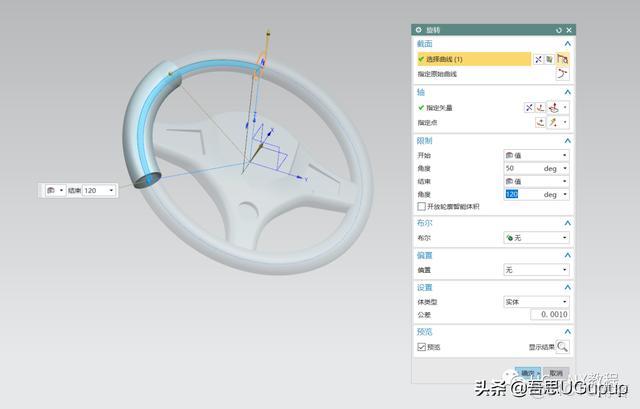Collapse the 截面 section
640x409 pixels.
click(567, 44)
